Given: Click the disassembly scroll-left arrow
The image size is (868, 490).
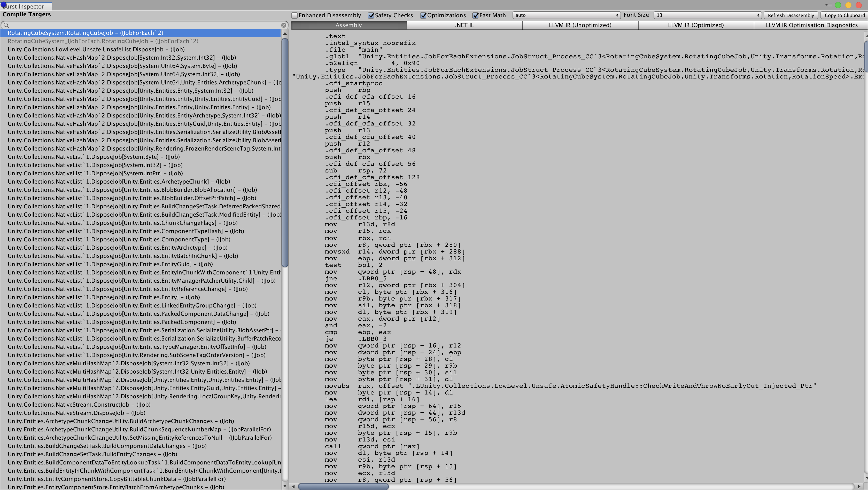Looking at the screenshot, I should (293, 486).
